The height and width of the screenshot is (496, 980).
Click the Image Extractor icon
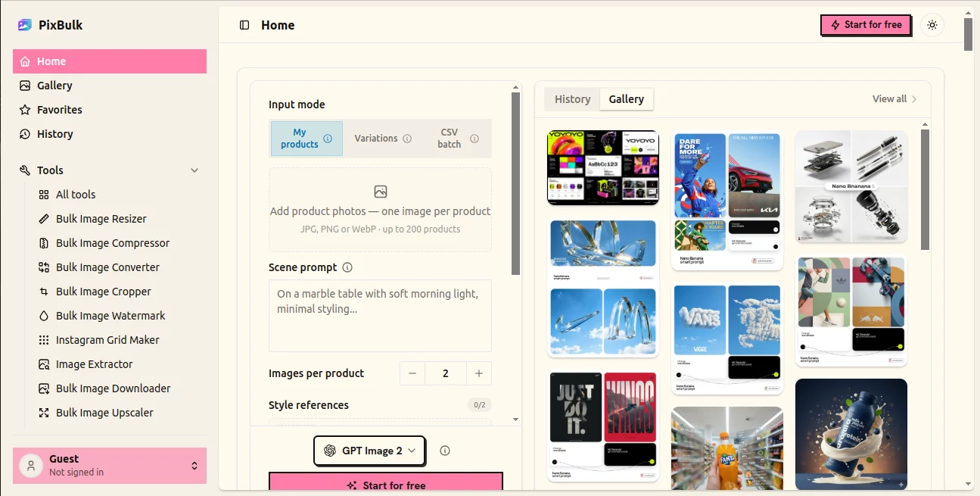tap(44, 364)
